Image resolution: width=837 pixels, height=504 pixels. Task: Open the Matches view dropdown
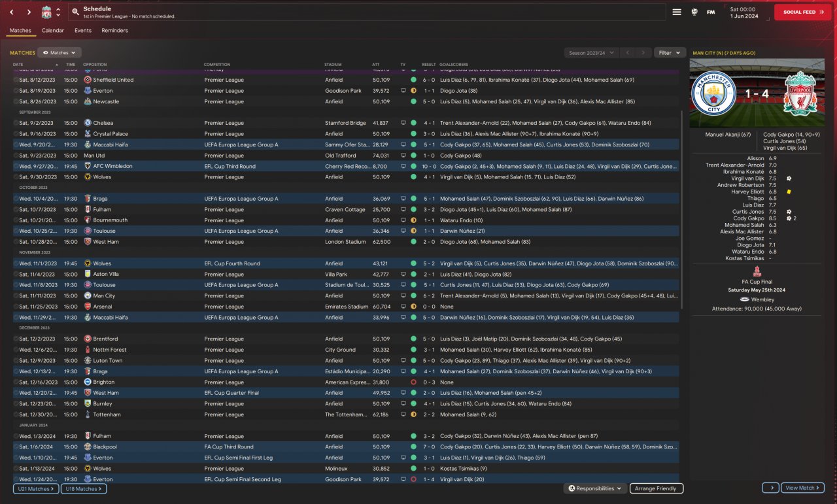pos(60,52)
